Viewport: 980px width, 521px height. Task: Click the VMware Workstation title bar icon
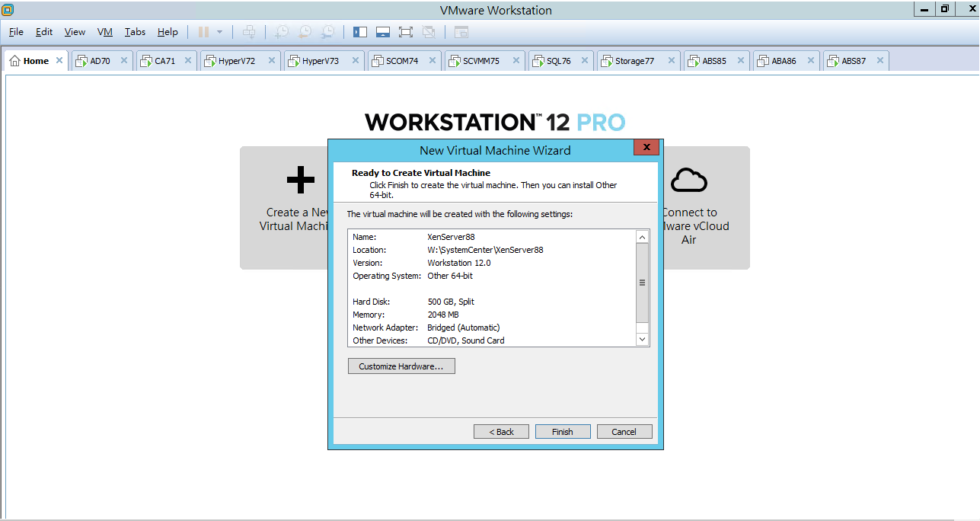[8, 10]
